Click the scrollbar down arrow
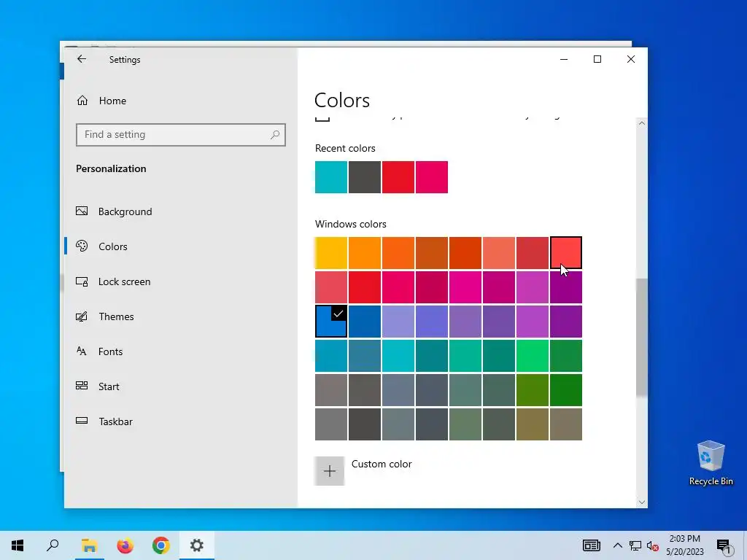 point(642,502)
